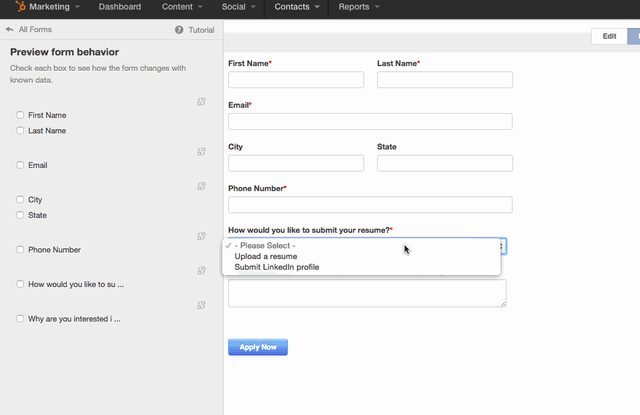
Task: Go to the Dashboard menu item
Action: [119, 7]
